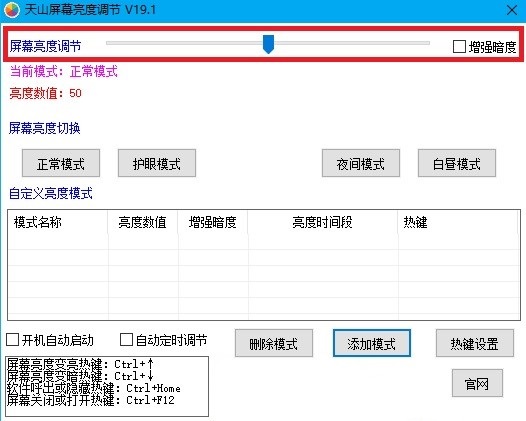Click slider track right of the thumb
This screenshot has height=421, width=526.
click(x=352, y=43)
